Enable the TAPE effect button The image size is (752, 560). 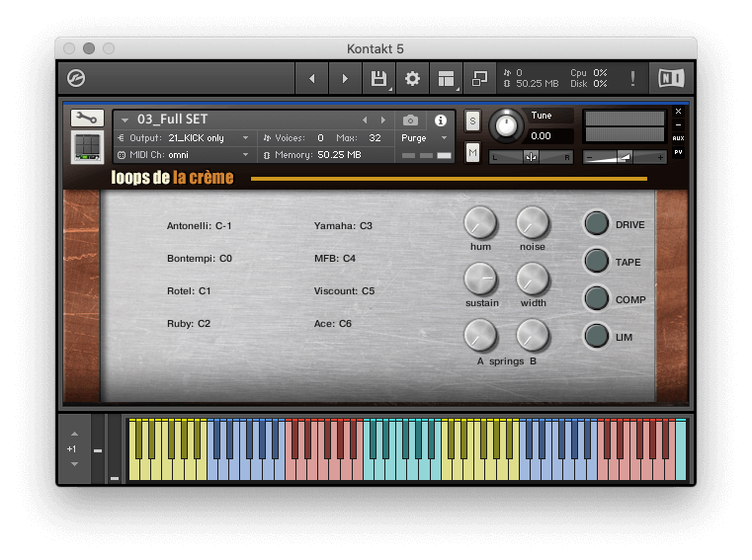point(597,262)
